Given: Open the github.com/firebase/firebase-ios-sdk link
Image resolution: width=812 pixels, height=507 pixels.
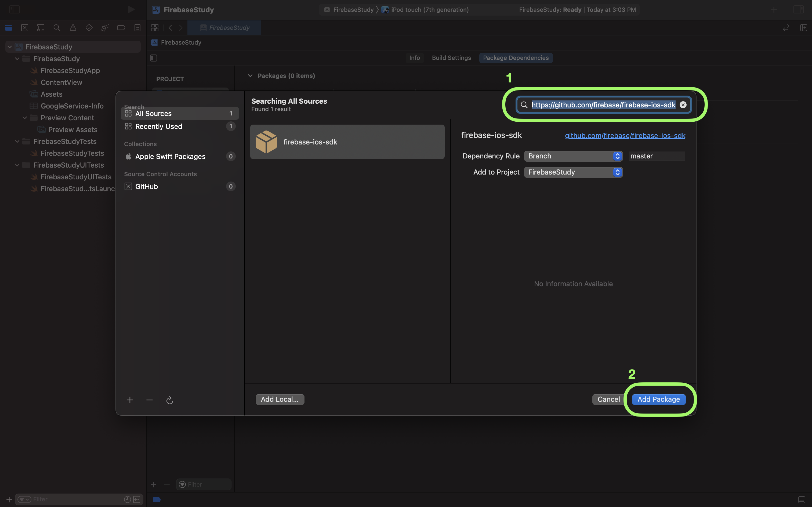Looking at the screenshot, I should coord(625,135).
